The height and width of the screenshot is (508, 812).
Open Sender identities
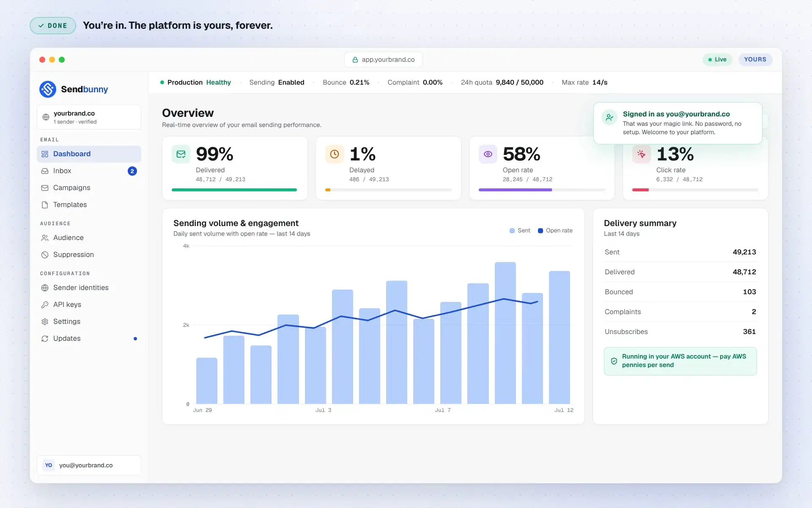click(89, 288)
